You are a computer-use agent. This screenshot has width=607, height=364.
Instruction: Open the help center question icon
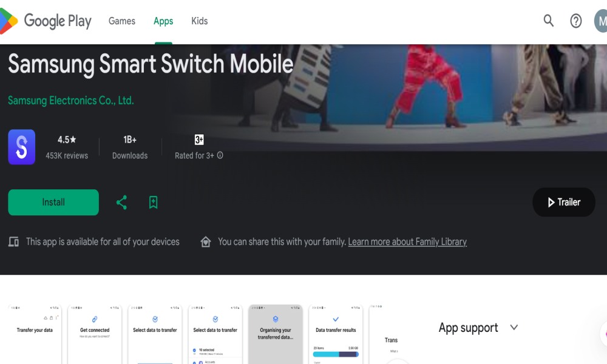click(575, 21)
